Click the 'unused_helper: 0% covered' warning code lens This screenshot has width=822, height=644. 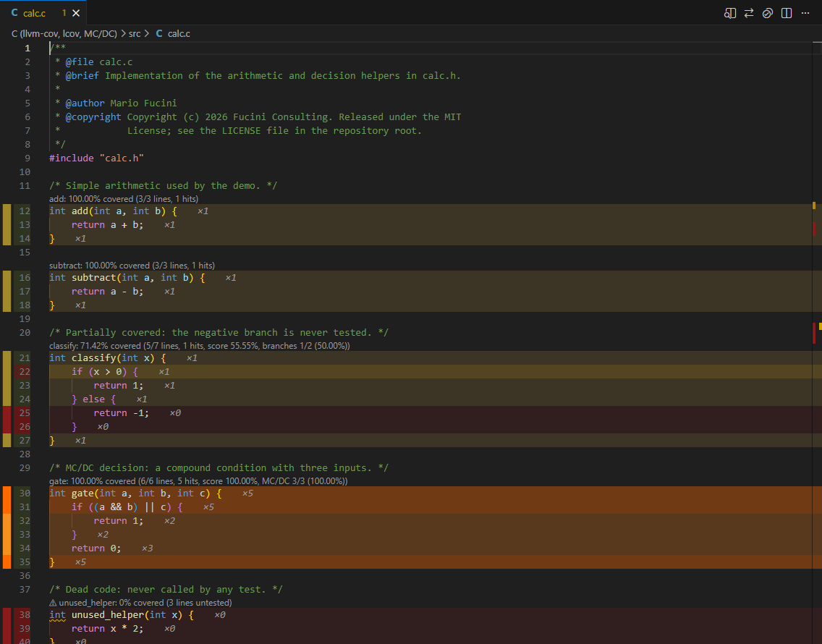pyautogui.click(x=140, y=603)
